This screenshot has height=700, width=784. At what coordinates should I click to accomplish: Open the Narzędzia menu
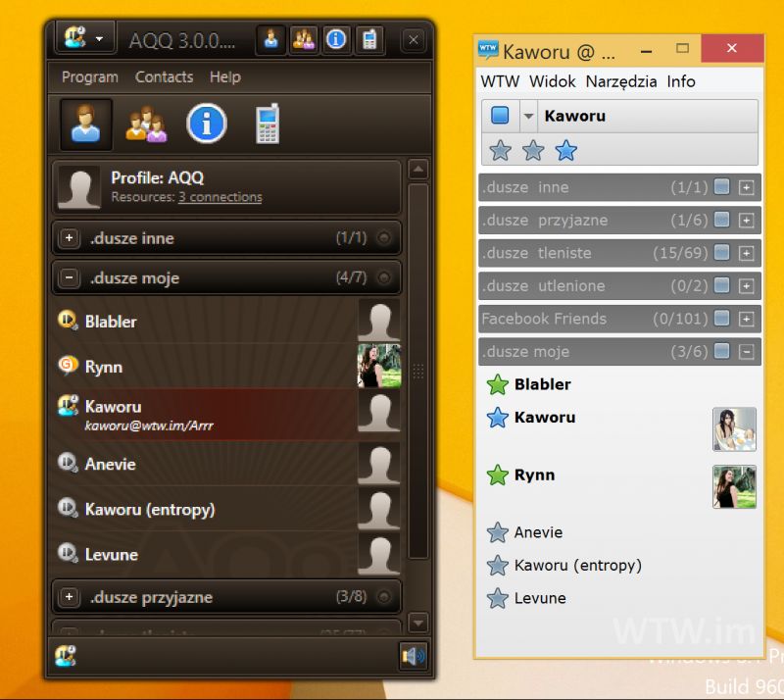click(621, 81)
